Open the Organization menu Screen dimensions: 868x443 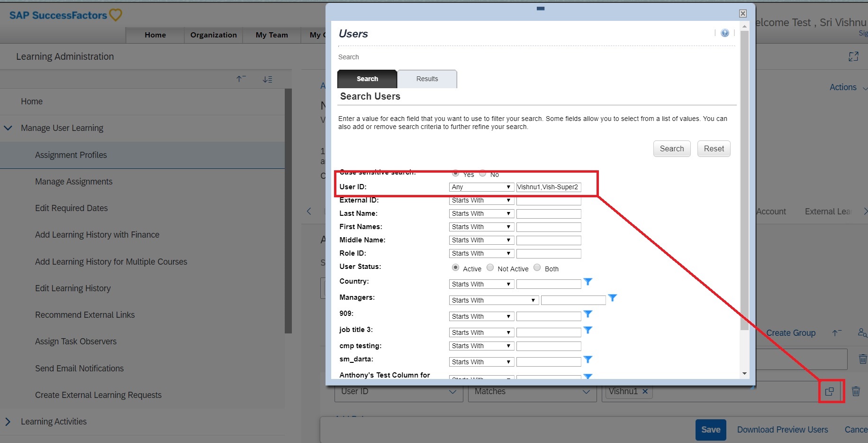click(213, 35)
